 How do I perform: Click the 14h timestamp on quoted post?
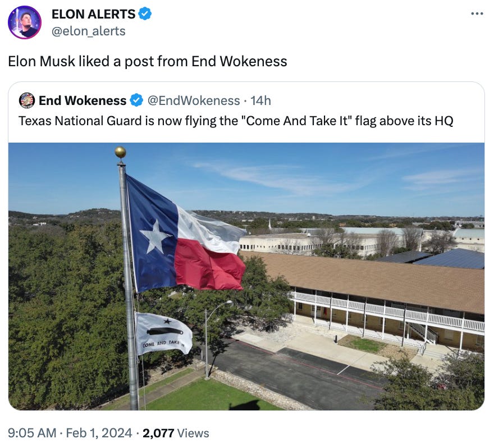pyautogui.click(x=260, y=101)
